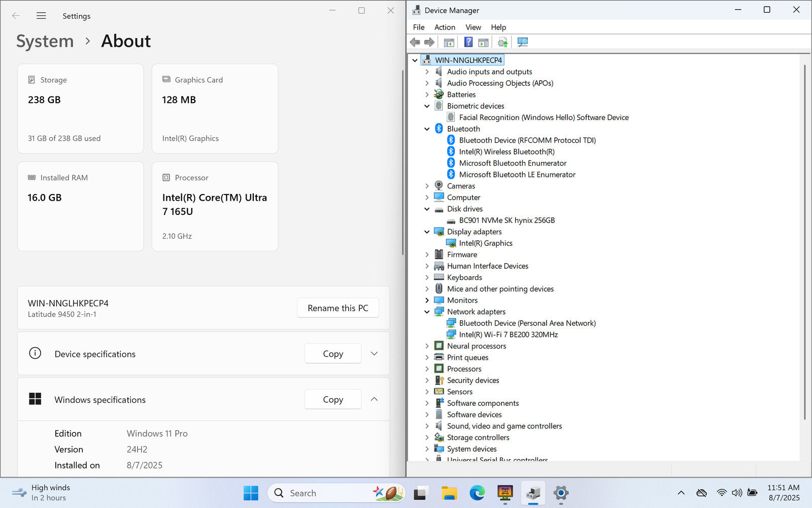Select Intel(R) Wi-Fi 7 BE200 320MHz adapter

click(508, 334)
